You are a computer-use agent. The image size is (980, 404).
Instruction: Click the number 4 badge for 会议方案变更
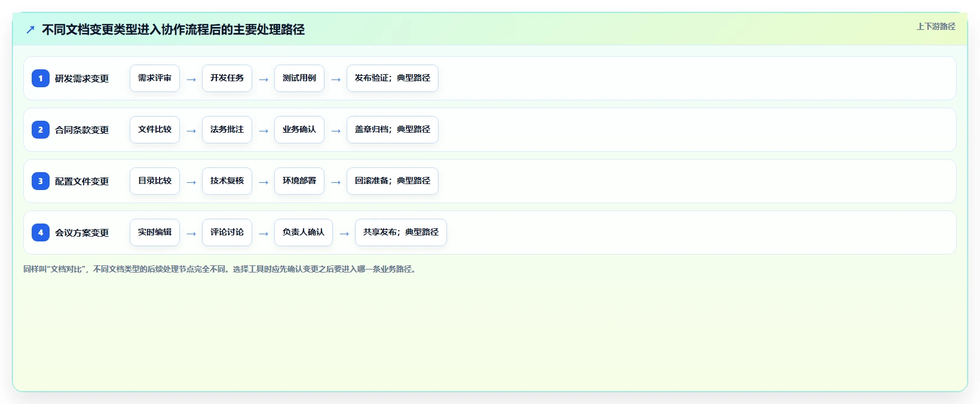coord(41,232)
